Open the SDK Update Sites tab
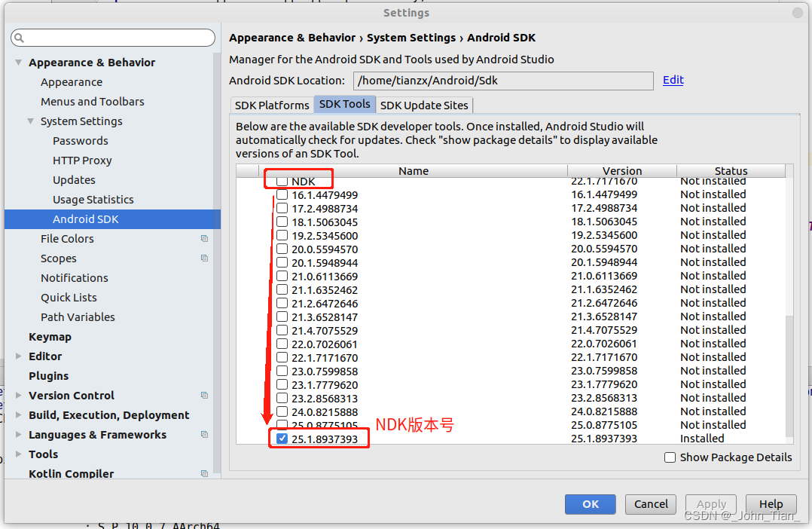This screenshot has height=529, width=812. (424, 105)
